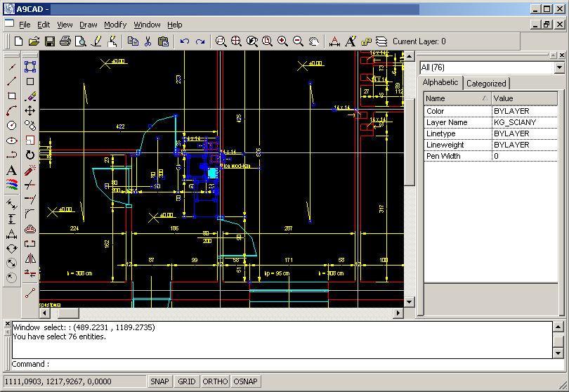The image size is (569, 392).
Task: Open the text style 'A' icon in toolbar
Action: pyautogui.click(x=351, y=41)
